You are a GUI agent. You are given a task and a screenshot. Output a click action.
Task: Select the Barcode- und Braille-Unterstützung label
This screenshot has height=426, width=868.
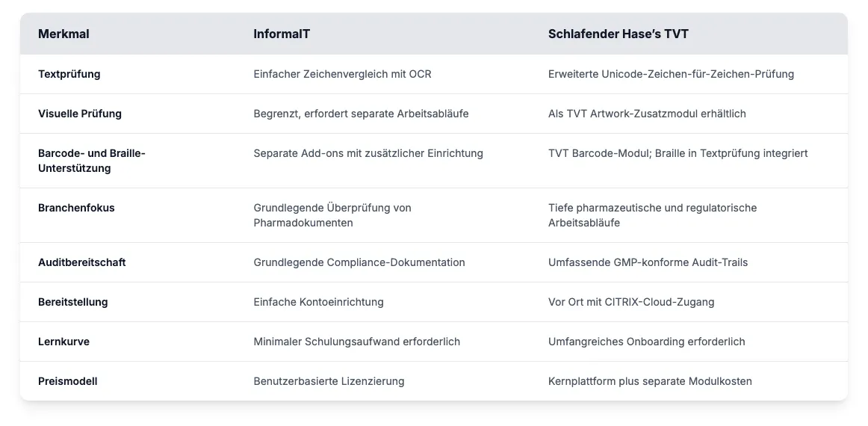point(91,161)
